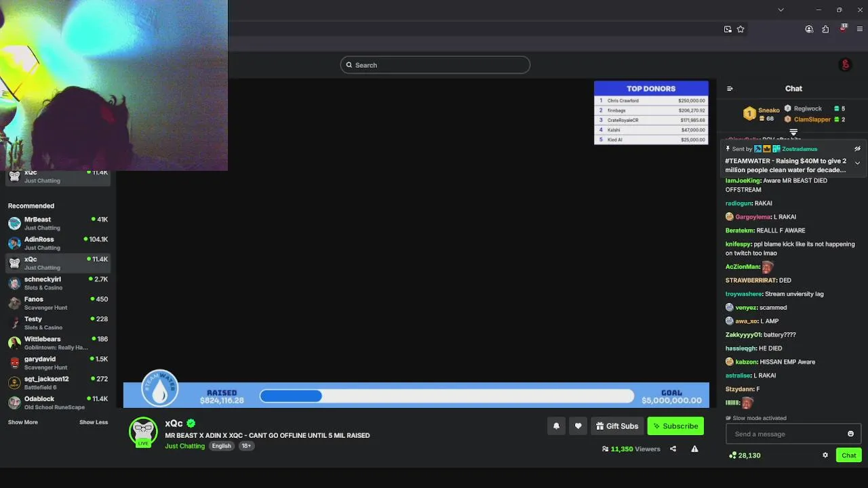Screen dimensions: 868x488
Task: Select xQc in Recommended list
Action: tap(58, 263)
